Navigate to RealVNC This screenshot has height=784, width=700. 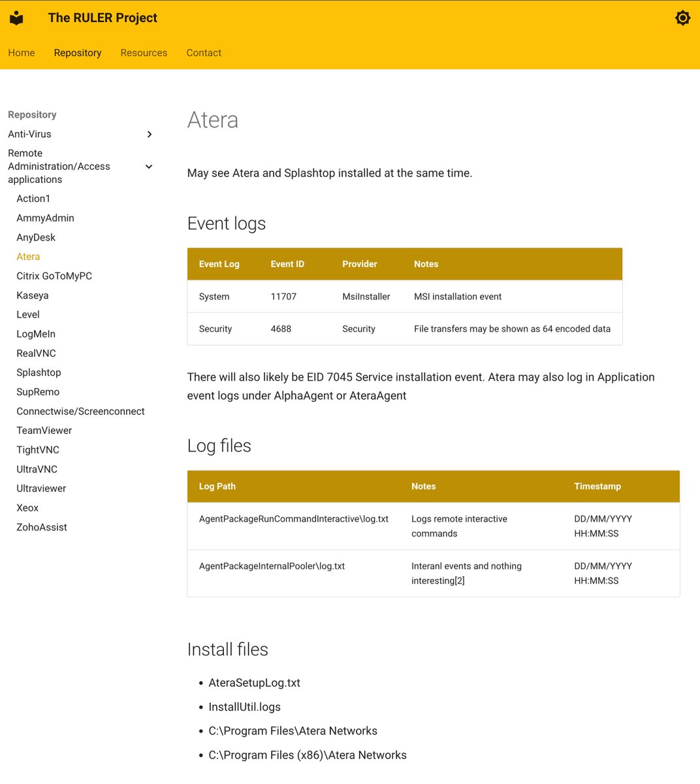[x=36, y=353]
